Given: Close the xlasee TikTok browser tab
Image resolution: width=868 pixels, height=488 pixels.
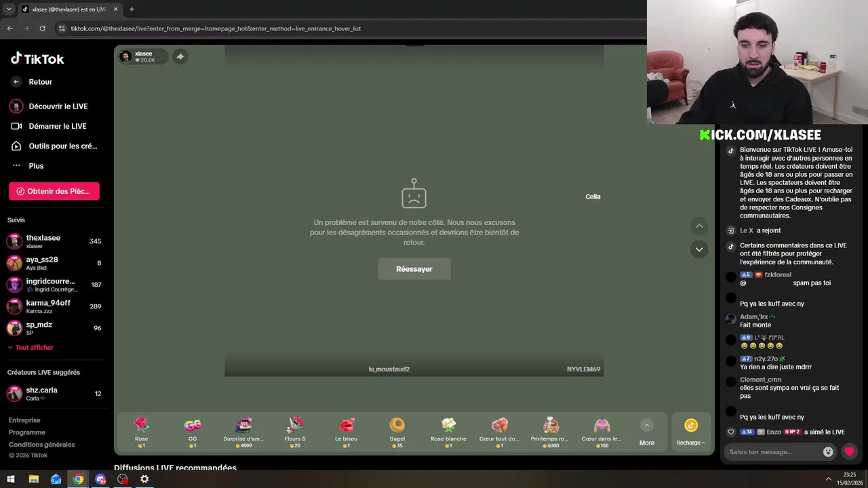Looking at the screenshot, I should pyautogui.click(x=115, y=9).
